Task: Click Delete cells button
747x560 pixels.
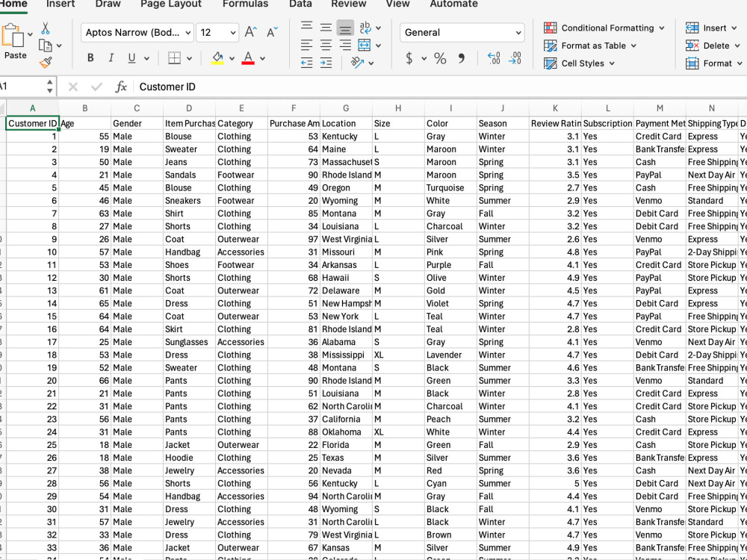Action: [x=713, y=46]
